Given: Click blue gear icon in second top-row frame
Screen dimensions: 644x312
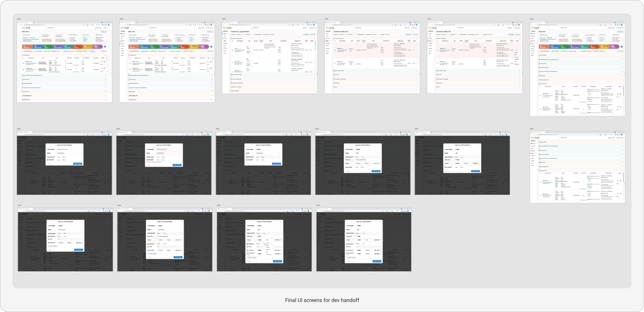Looking at the screenshot, I should (x=211, y=46).
